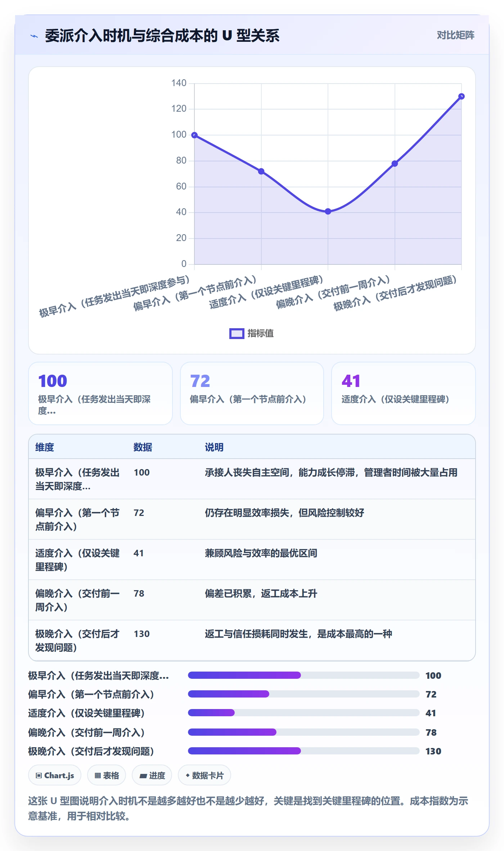
Task: Click the 数据 column header
Action: 143,447
